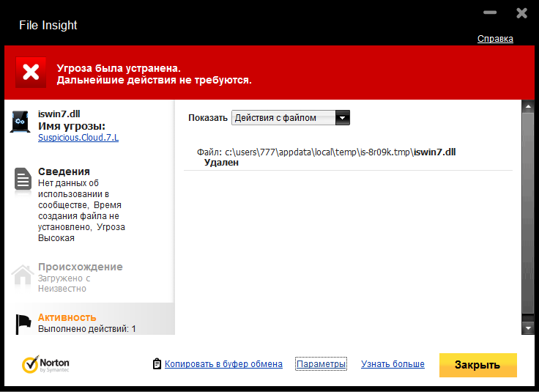Screen dimensions: 539x392
Task: Minimize the File Insight window
Action: pos(490,12)
